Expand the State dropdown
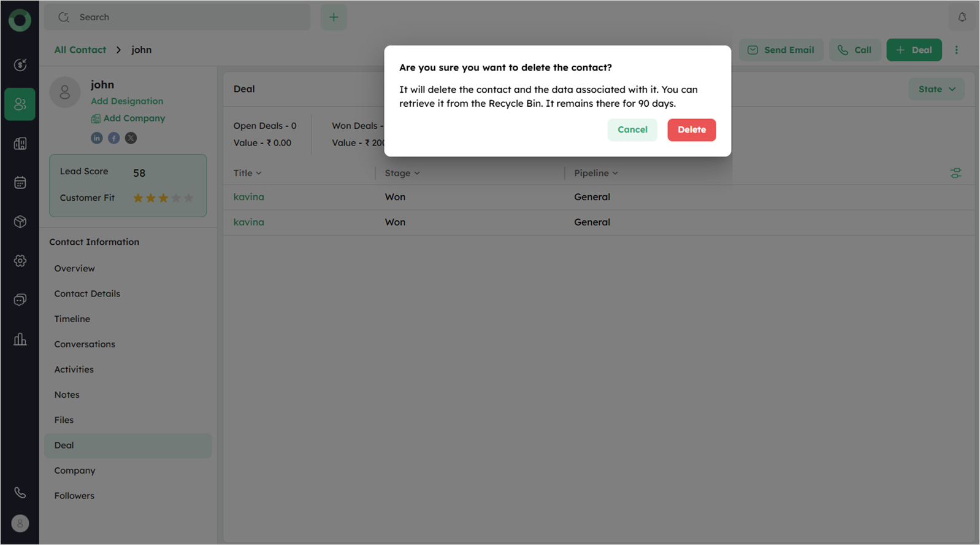980x545 pixels. pos(936,89)
